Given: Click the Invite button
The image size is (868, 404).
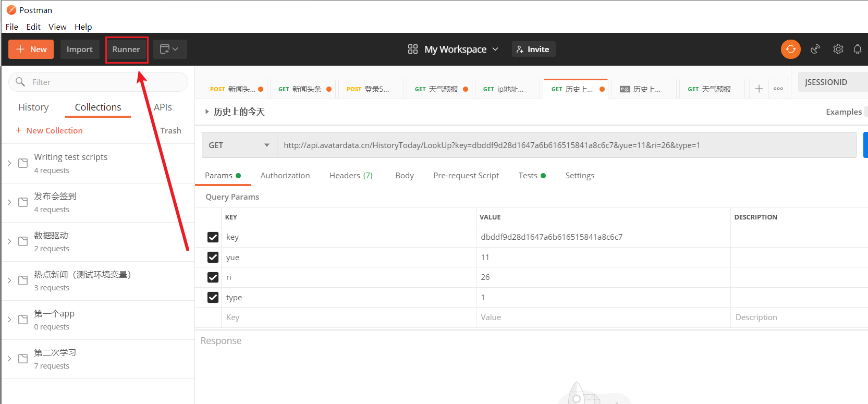Looking at the screenshot, I should click(533, 49).
